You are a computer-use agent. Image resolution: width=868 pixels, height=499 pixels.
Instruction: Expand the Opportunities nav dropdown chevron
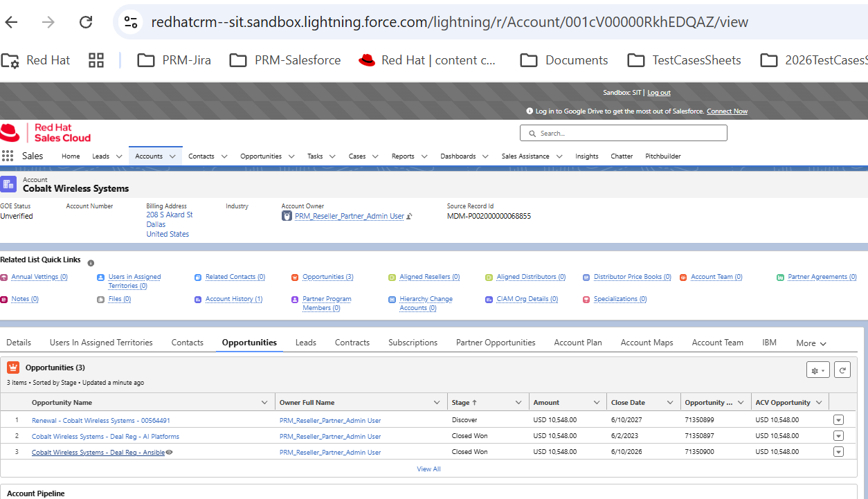click(291, 156)
